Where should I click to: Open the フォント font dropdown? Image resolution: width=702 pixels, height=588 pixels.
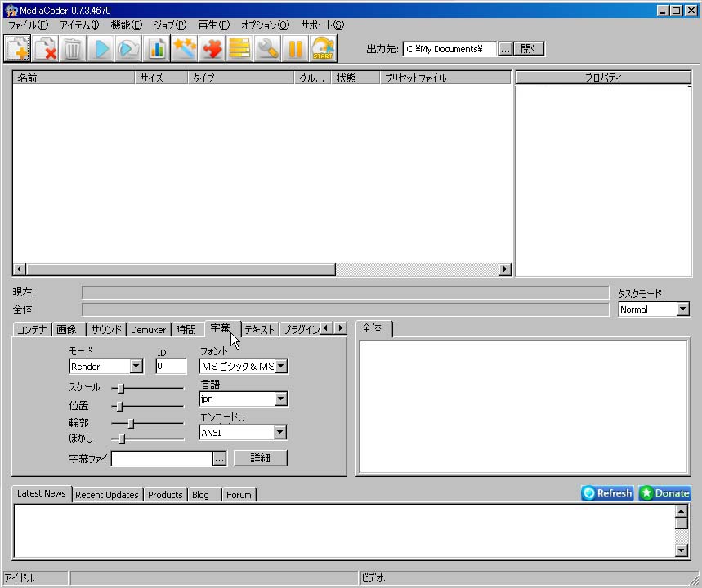click(x=280, y=367)
